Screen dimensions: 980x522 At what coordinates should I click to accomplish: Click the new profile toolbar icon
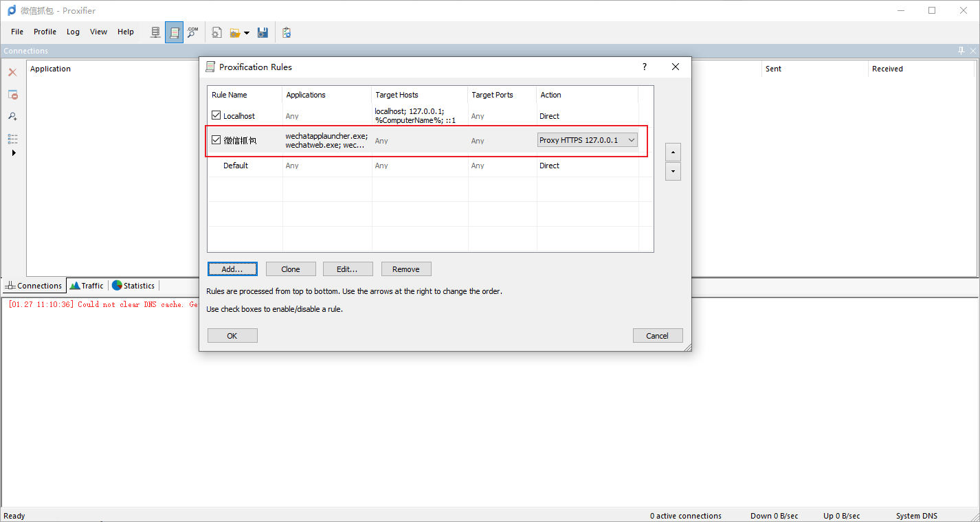[216, 32]
